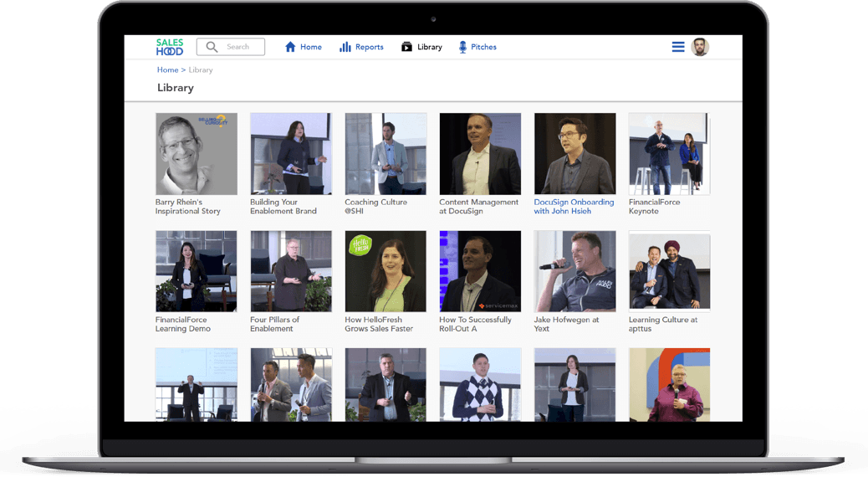Open Four Pillars of Enablement thumbnail

click(291, 271)
